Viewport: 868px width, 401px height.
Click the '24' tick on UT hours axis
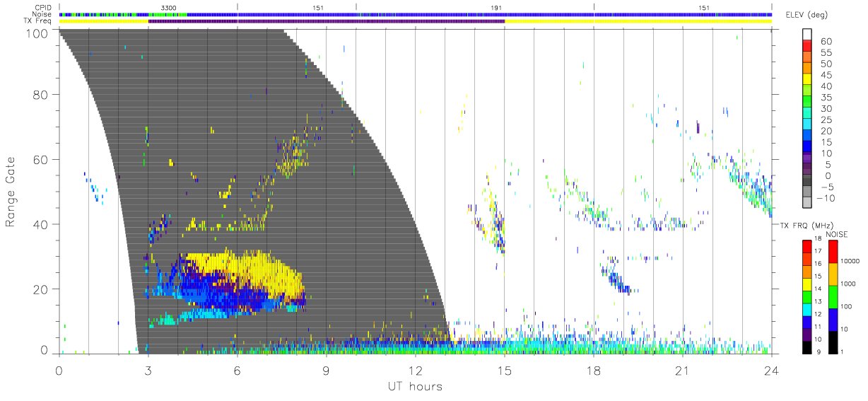coord(771,370)
